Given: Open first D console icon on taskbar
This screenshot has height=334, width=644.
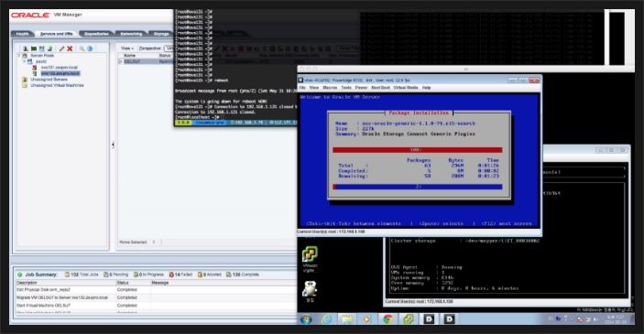Looking at the screenshot, I should click(x=429, y=319).
